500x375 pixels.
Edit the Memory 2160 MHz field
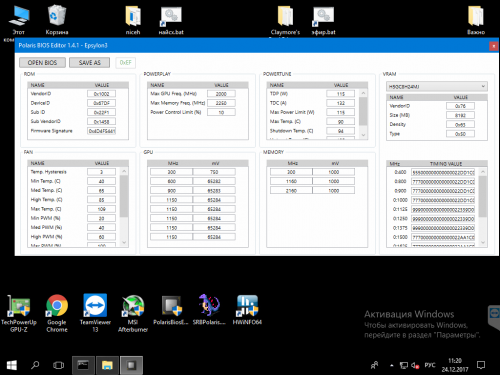click(x=291, y=191)
